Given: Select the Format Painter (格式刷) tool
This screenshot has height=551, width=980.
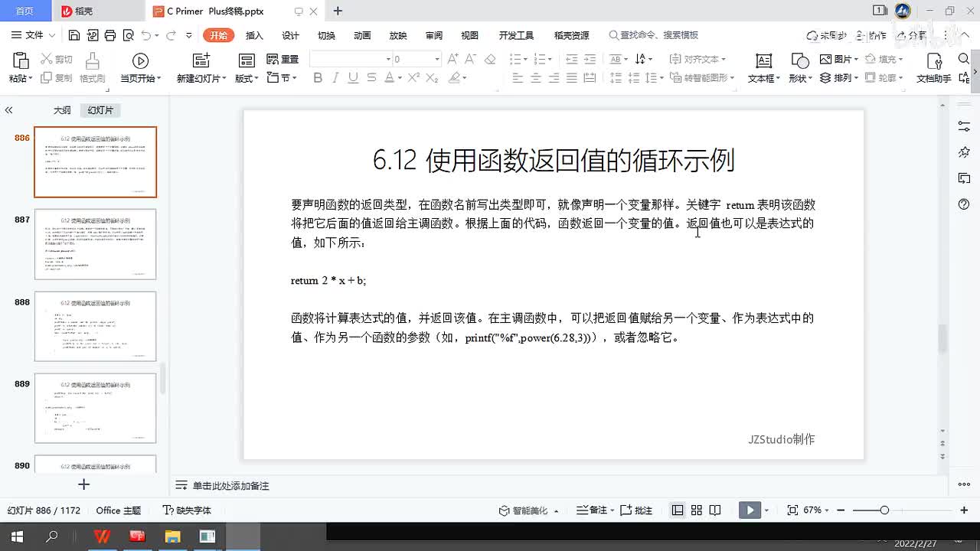Looking at the screenshot, I should pos(93,67).
